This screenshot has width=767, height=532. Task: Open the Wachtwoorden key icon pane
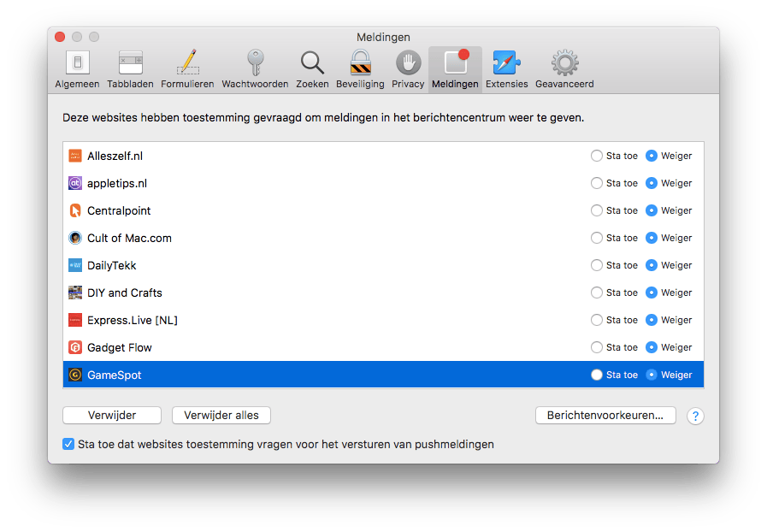pos(255,69)
